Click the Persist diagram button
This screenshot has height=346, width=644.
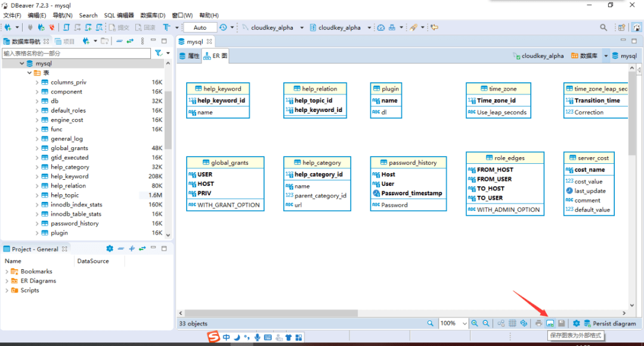point(610,323)
